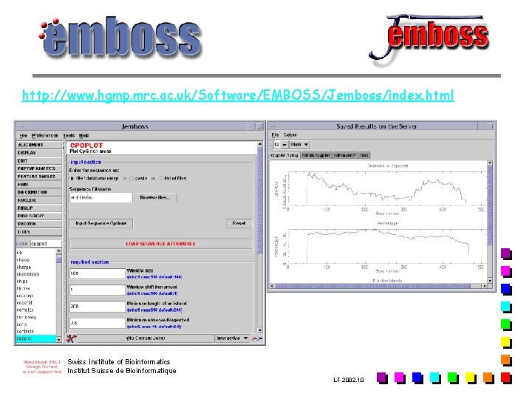Select 'contacts' in the program list

(x=25, y=331)
